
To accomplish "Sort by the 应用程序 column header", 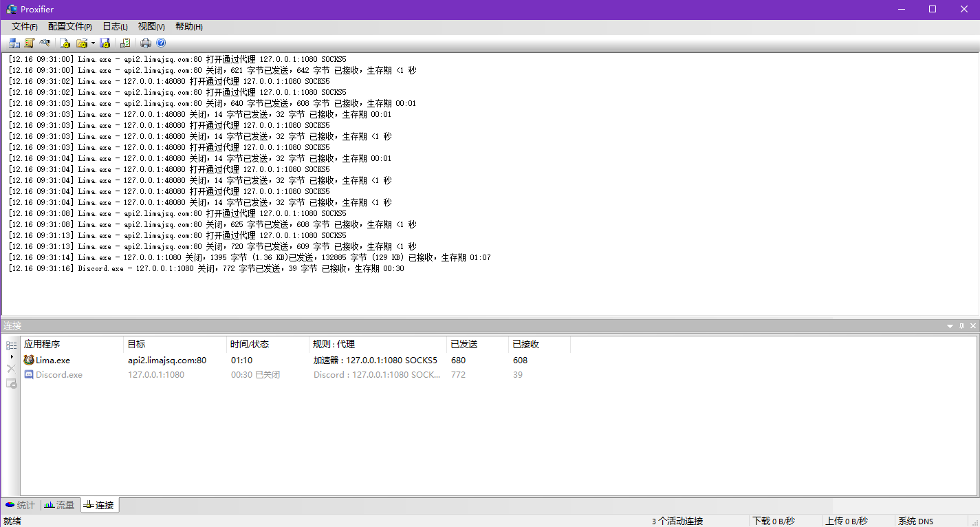I will [72, 344].
